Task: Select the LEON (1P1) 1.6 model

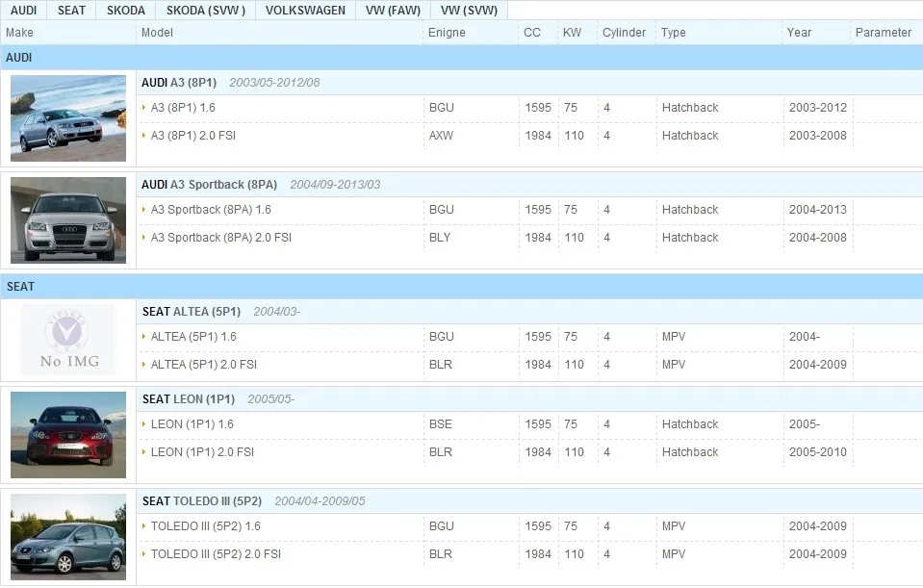Action: (192, 423)
